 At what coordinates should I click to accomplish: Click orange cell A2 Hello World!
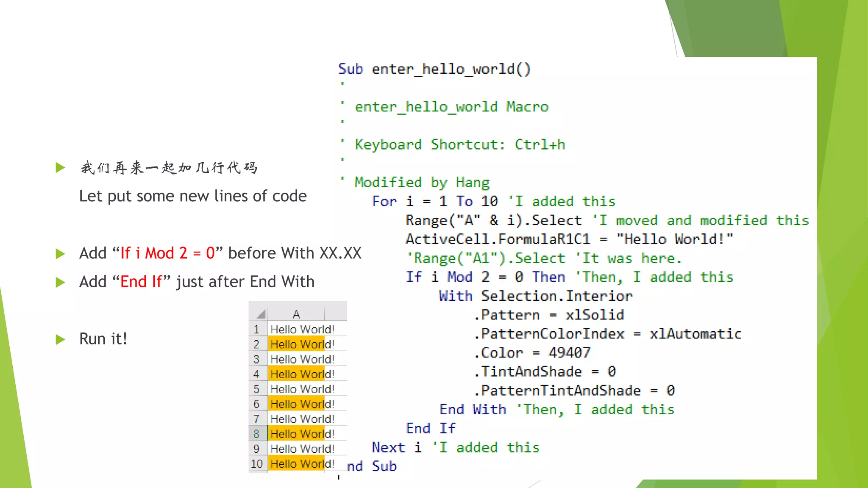click(296, 344)
